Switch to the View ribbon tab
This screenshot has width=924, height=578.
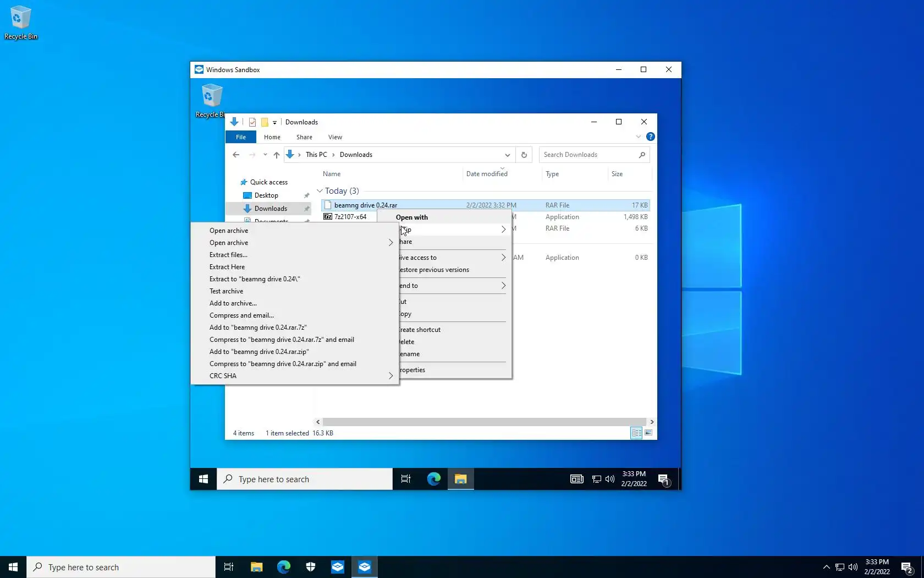point(335,137)
